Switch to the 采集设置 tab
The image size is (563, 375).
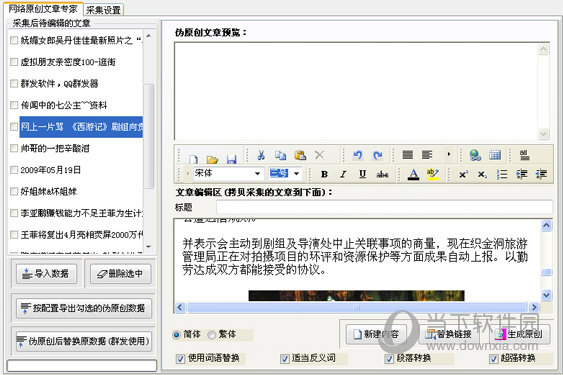(103, 10)
